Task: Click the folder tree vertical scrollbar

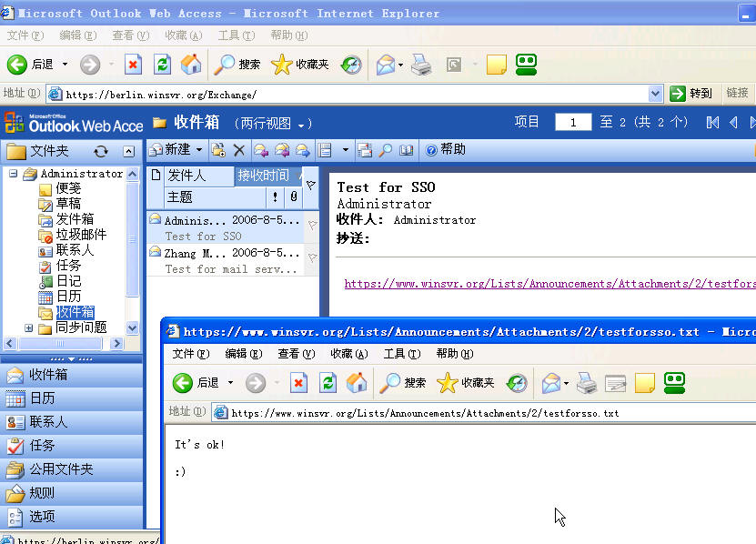Action: tap(133, 246)
